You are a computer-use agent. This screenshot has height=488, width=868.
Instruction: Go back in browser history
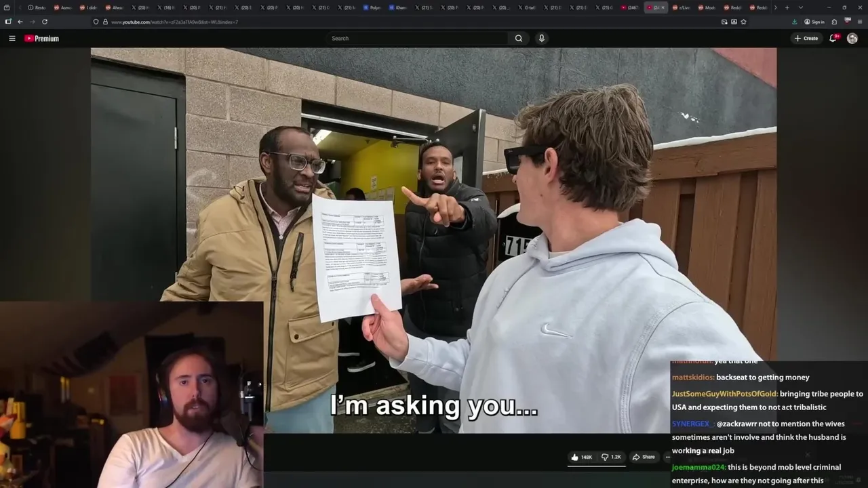click(x=20, y=22)
